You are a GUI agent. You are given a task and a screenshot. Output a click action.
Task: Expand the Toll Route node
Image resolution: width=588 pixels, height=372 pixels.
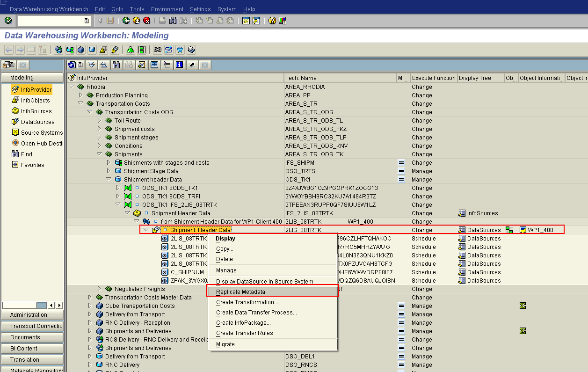[x=99, y=120]
